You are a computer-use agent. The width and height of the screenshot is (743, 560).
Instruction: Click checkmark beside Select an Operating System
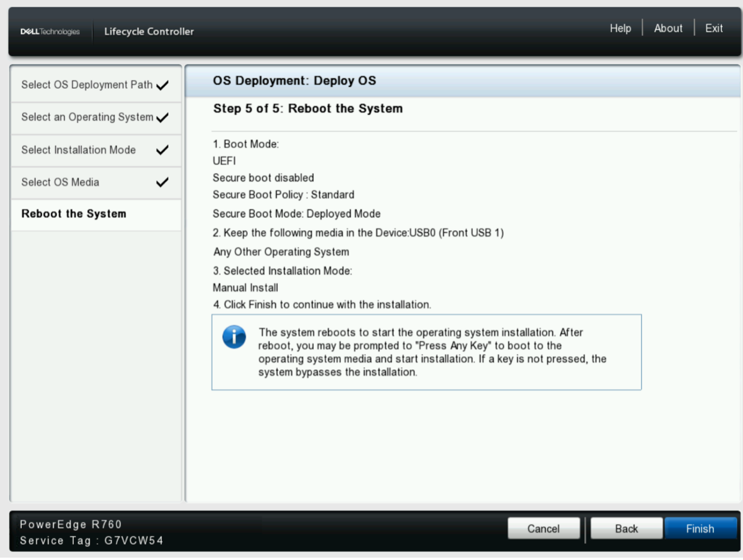pos(163,118)
